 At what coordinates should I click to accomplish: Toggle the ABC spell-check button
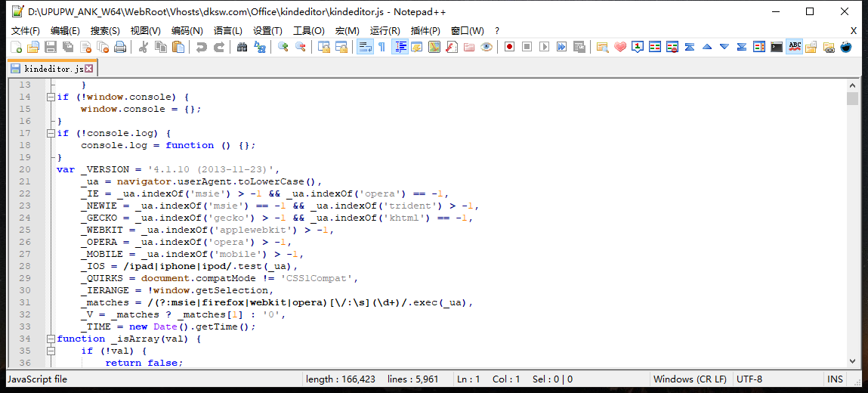click(795, 47)
